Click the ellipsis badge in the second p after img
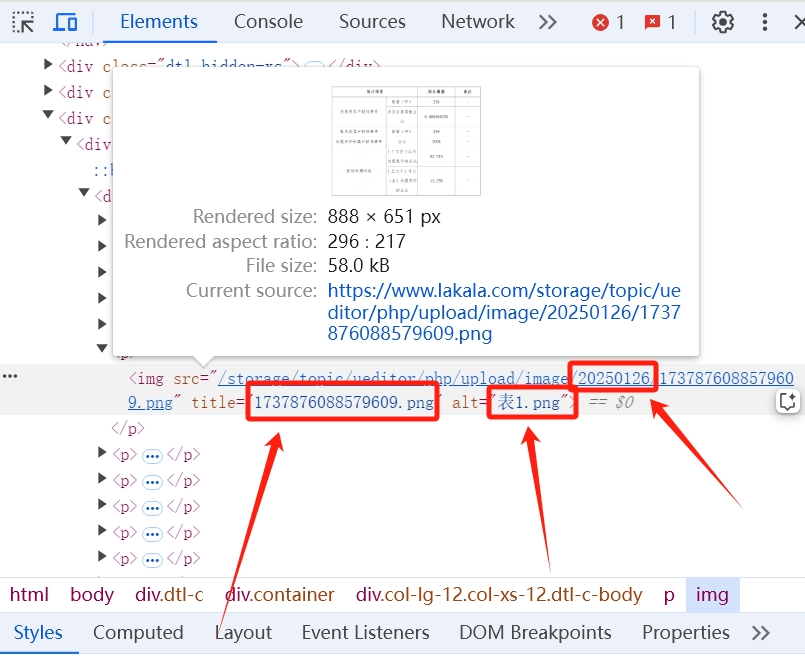This screenshot has height=656, width=805. pyautogui.click(x=152, y=482)
